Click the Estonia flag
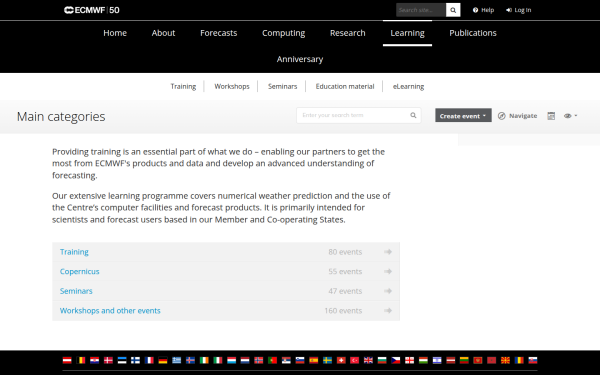 (122, 360)
